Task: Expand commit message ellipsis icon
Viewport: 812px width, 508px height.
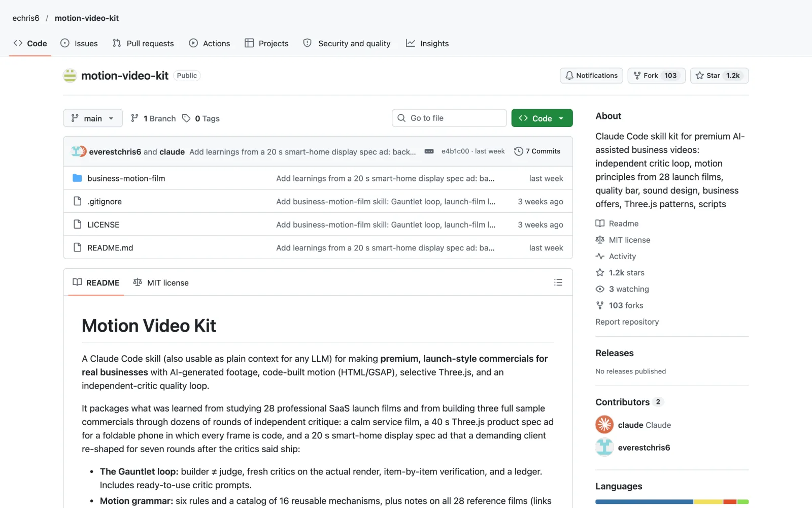Action: pyautogui.click(x=429, y=151)
